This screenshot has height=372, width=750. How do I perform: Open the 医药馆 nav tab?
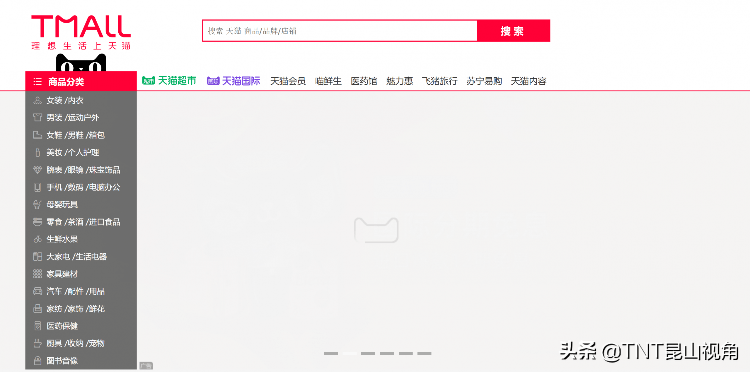coord(364,81)
